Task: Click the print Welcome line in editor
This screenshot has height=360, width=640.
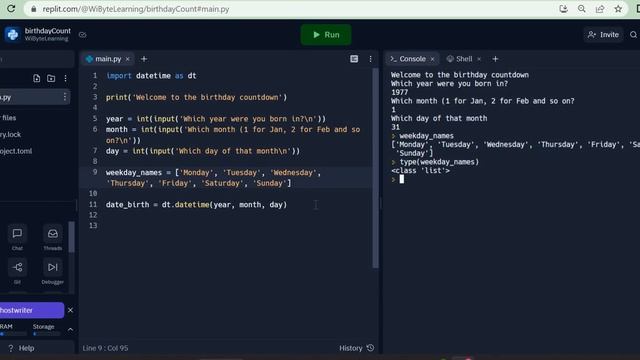Action: click(x=196, y=97)
